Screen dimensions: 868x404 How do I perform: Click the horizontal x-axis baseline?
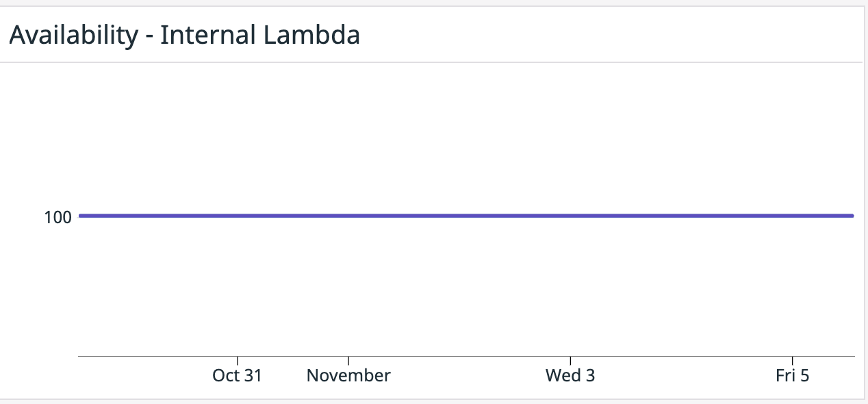coord(465,356)
